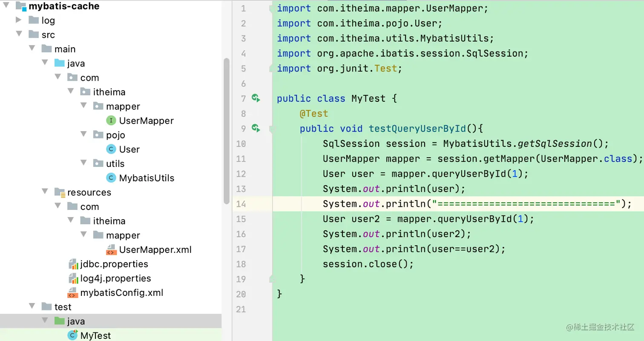Click the log folder icon
The height and width of the screenshot is (341, 644).
click(34, 20)
